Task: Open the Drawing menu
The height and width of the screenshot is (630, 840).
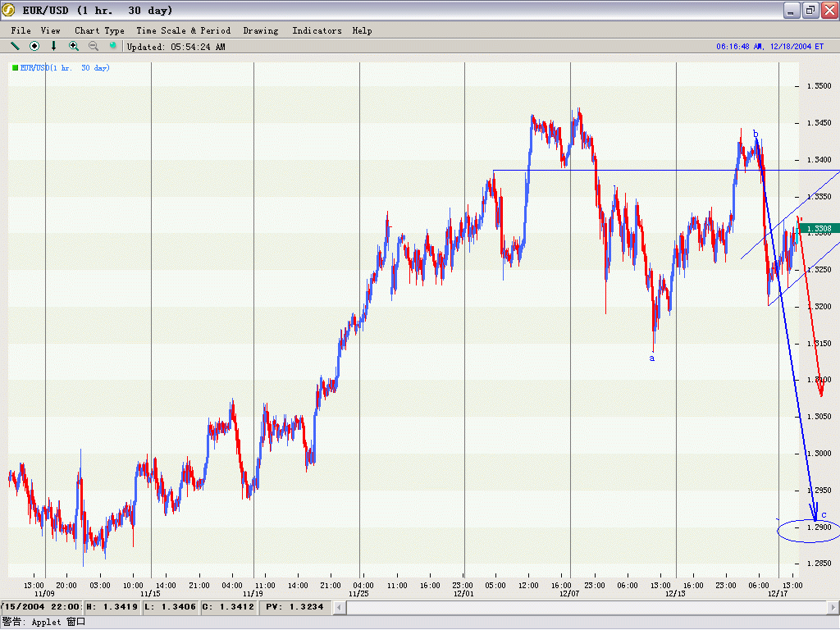Action: (x=260, y=30)
